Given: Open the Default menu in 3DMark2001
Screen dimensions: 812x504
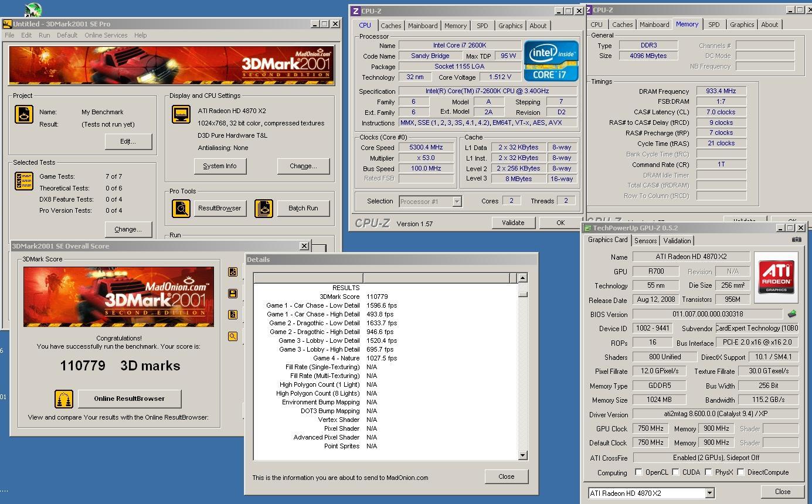Looking at the screenshot, I should 67,35.
